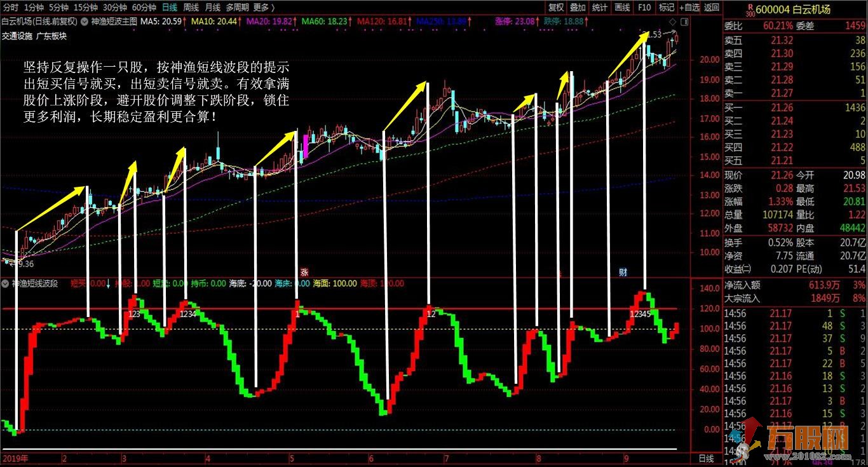The height and width of the screenshot is (467, 868).
Task: Select the 60分钟 period tab
Action: 144,7
